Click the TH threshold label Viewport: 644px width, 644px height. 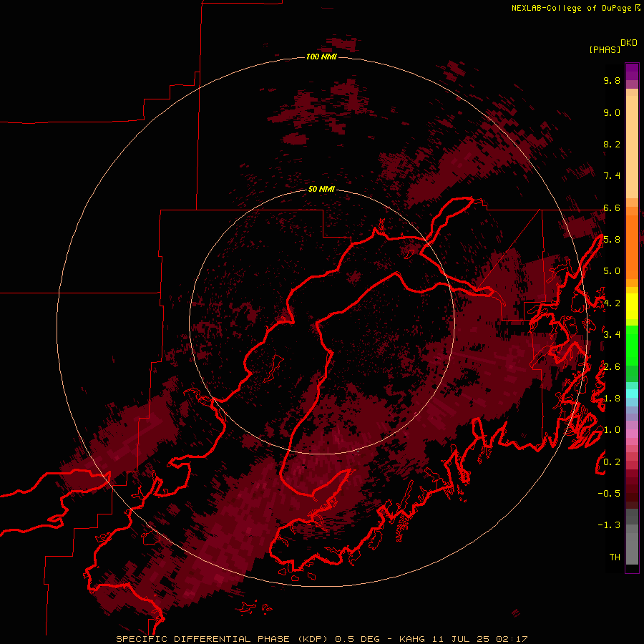615,557
